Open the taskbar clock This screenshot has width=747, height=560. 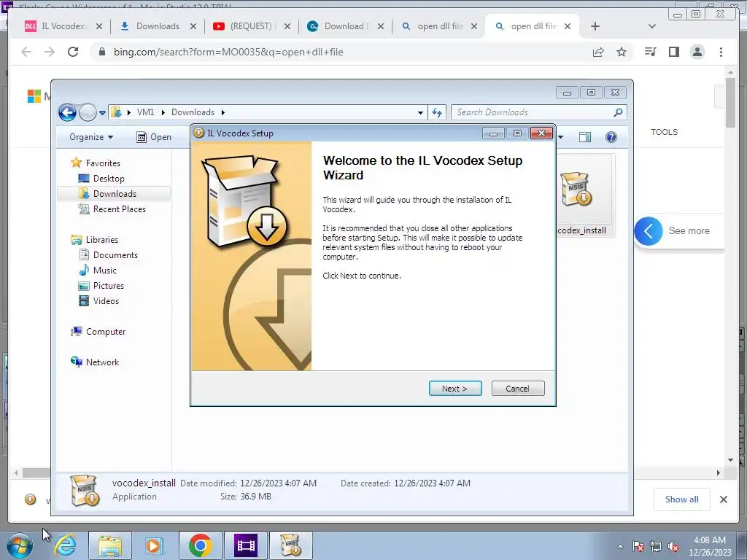710,546
